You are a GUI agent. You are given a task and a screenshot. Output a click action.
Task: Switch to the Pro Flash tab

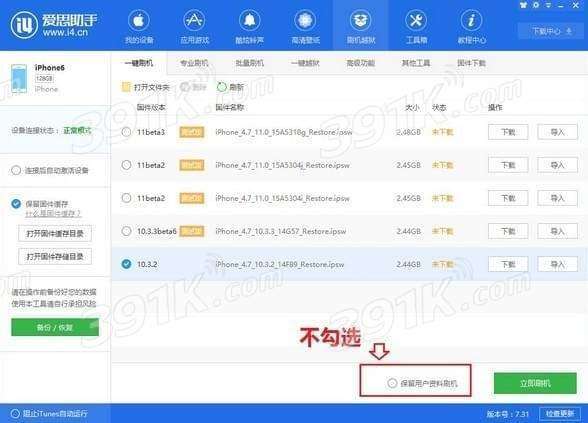(194, 63)
